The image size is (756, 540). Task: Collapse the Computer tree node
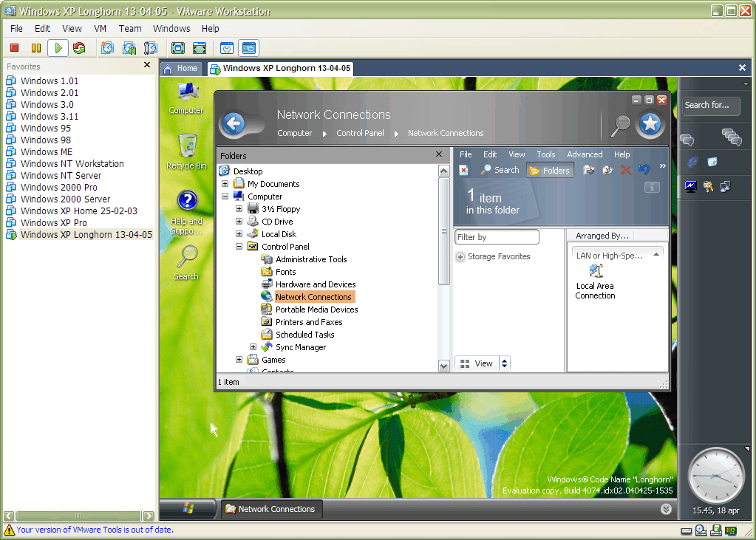pyautogui.click(x=225, y=196)
